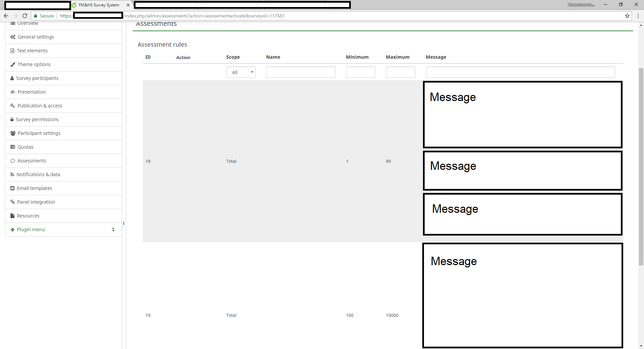Go to Email templates settings

tap(34, 188)
